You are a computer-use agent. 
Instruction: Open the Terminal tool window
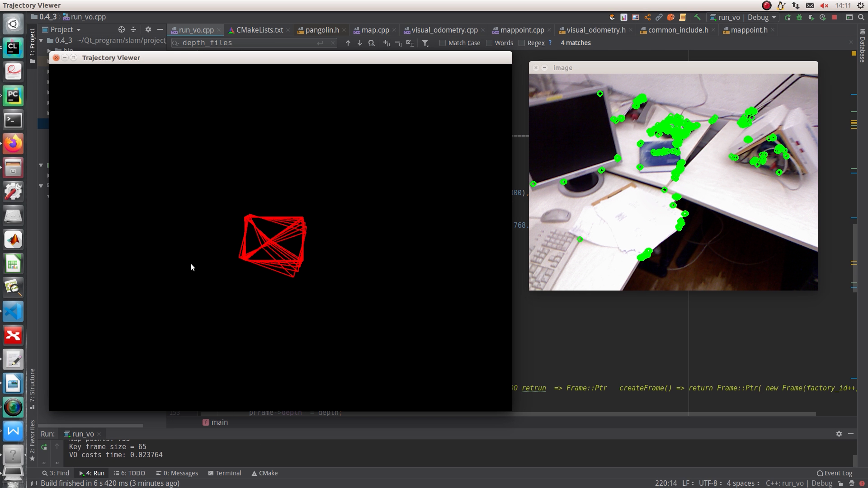coord(225,473)
